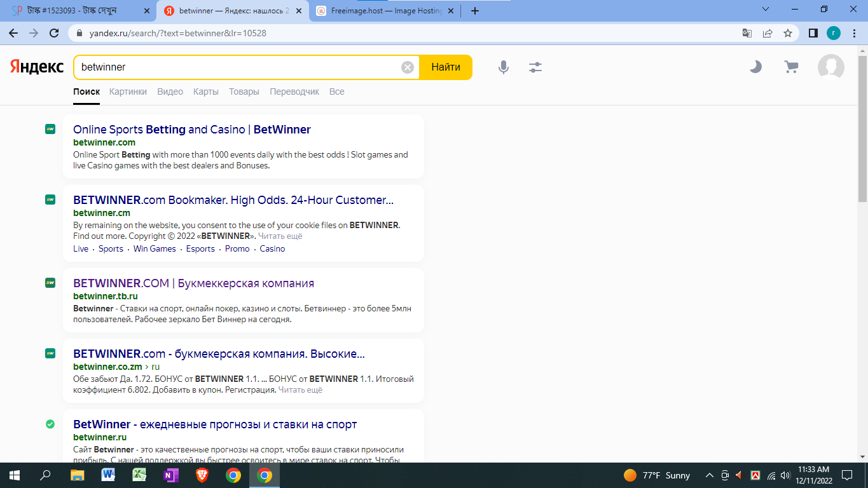Close the betwinner Yandex tab
Screen dimensions: 868x488
coord(300,11)
